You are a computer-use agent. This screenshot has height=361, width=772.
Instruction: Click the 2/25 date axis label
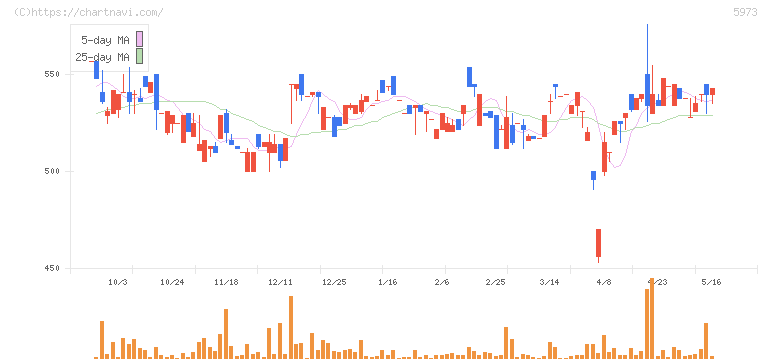tap(495, 282)
